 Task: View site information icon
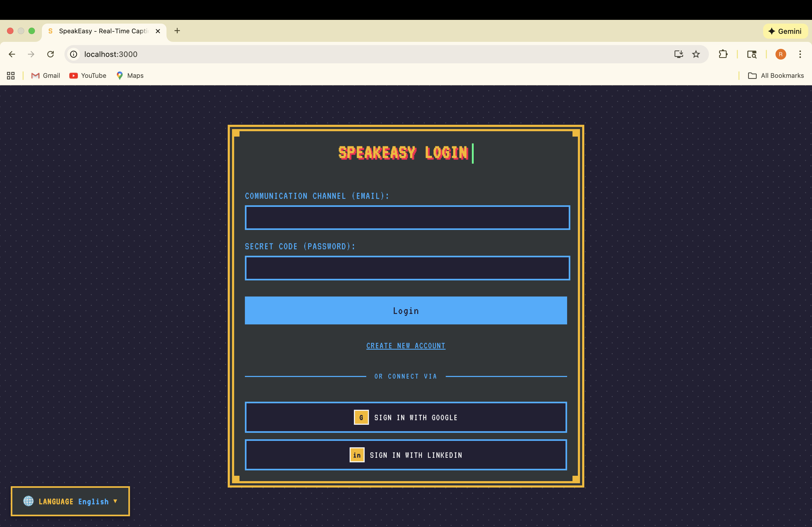(74, 54)
